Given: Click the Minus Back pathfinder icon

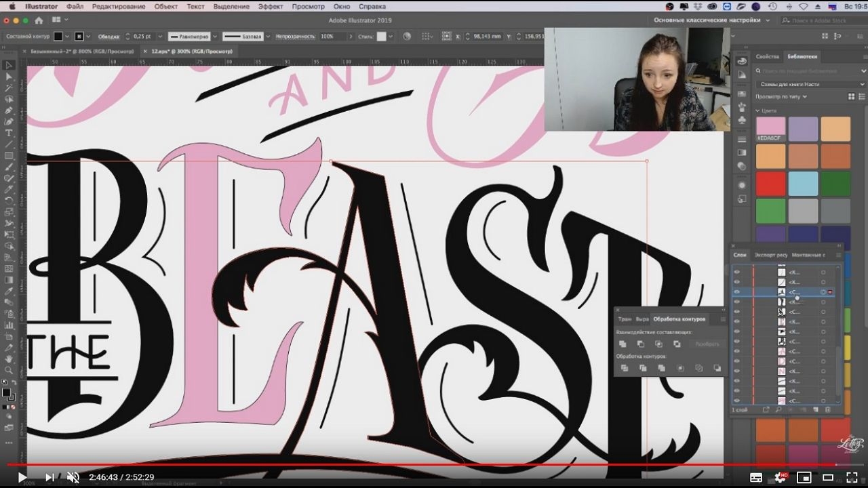Looking at the screenshot, I should click(717, 368).
